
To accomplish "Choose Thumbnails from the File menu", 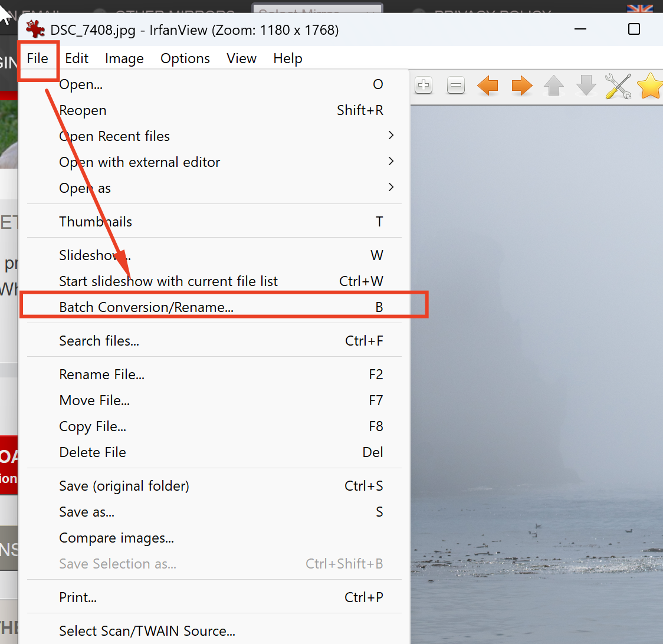I will click(96, 222).
